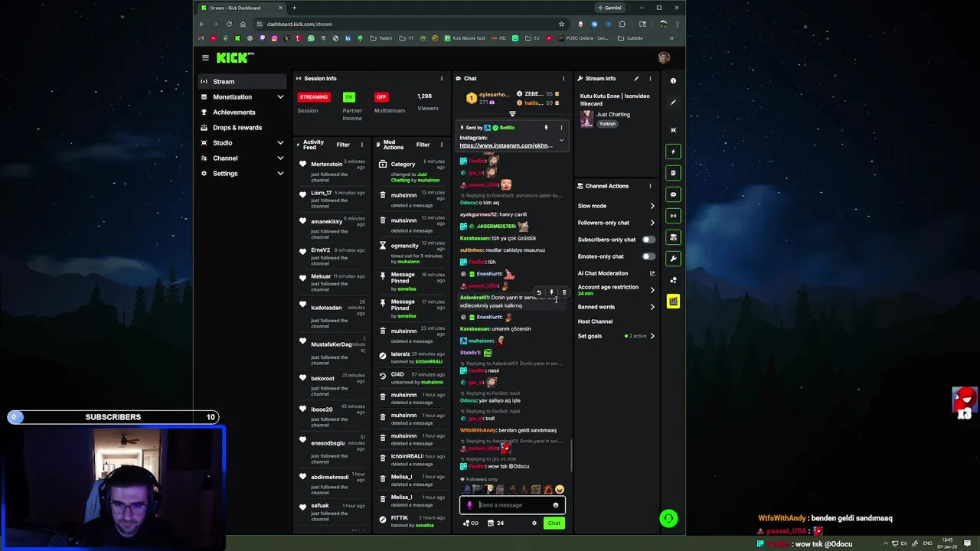This screenshot has width=980, height=551.
Task: Open the browser extensions puzzle icon
Action: tap(622, 24)
